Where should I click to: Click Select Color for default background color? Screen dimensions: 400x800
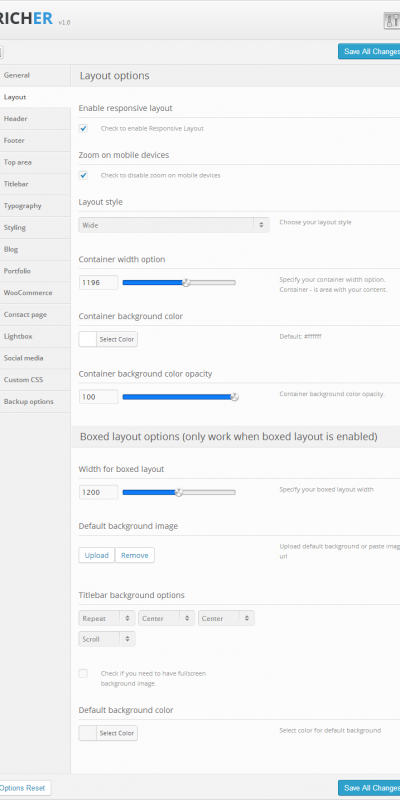click(117, 733)
